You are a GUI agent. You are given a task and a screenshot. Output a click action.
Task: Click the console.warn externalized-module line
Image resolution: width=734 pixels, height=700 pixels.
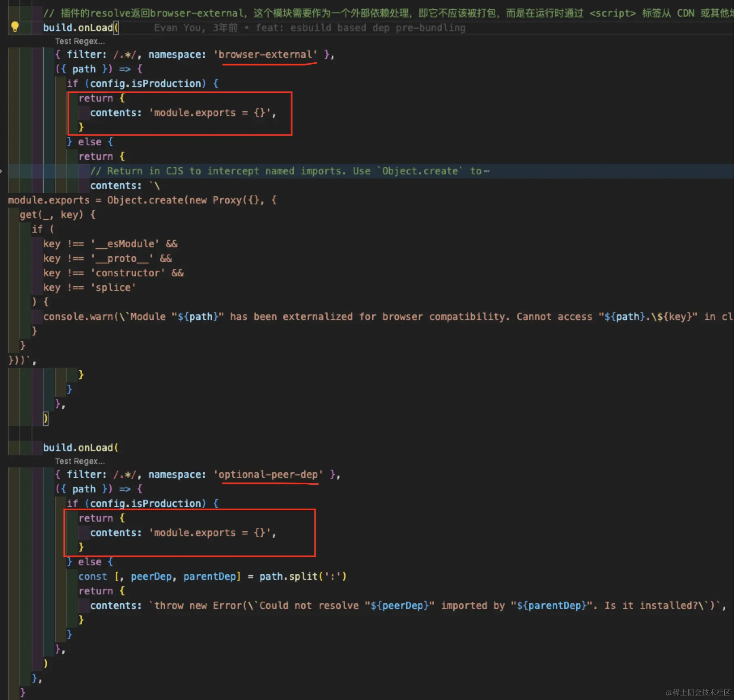pos(388,317)
